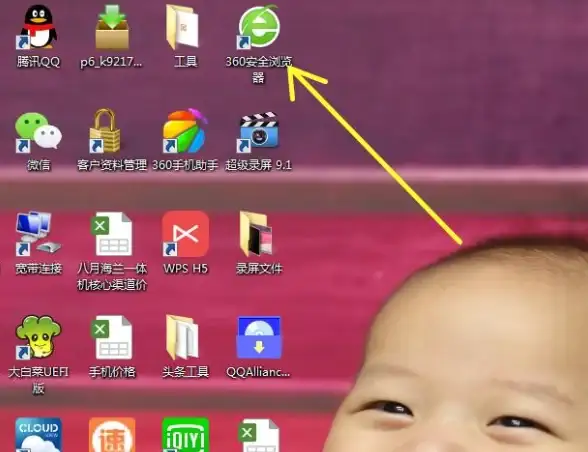This screenshot has height=452, width=588.
Task: Select the 手机价格 spreadsheet file
Action: tap(112, 338)
